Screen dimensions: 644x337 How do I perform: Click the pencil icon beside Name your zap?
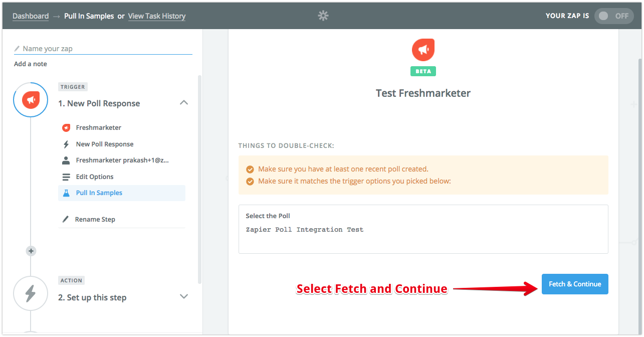pyautogui.click(x=18, y=49)
